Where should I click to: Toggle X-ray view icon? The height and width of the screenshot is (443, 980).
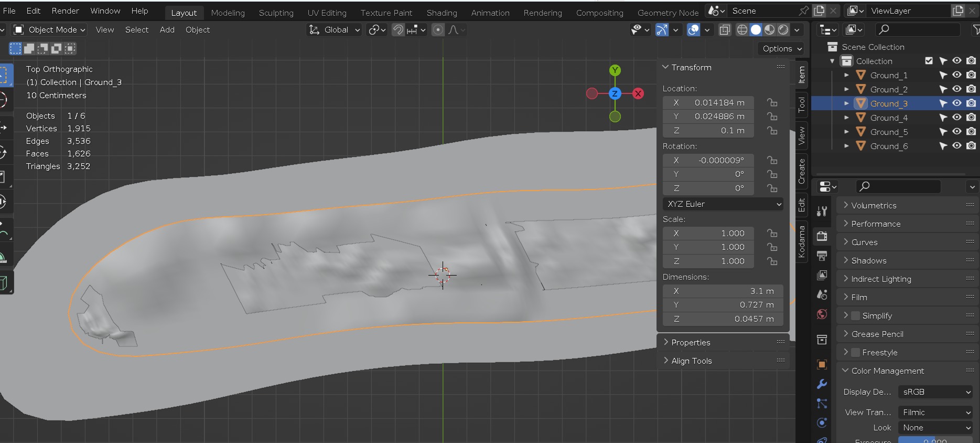725,30
